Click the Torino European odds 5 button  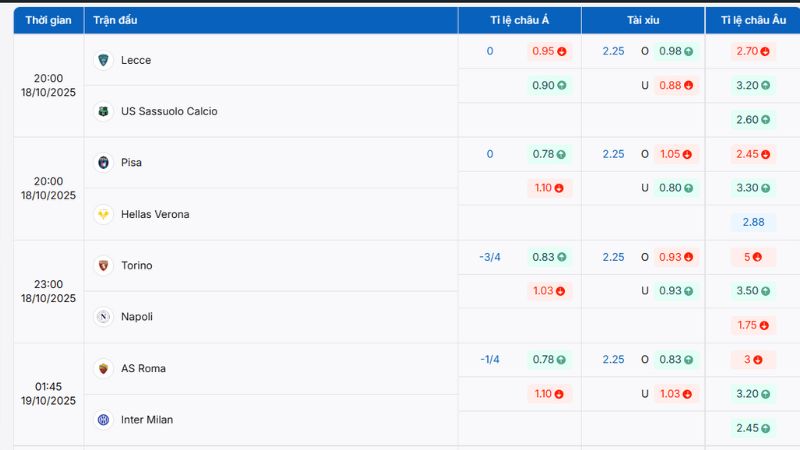(752, 257)
